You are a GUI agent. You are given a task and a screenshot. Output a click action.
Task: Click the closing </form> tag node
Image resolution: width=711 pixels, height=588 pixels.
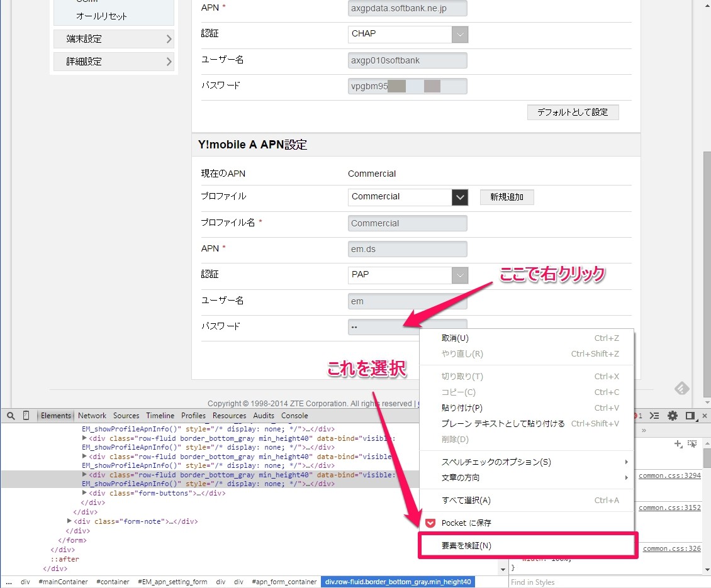pos(72,540)
